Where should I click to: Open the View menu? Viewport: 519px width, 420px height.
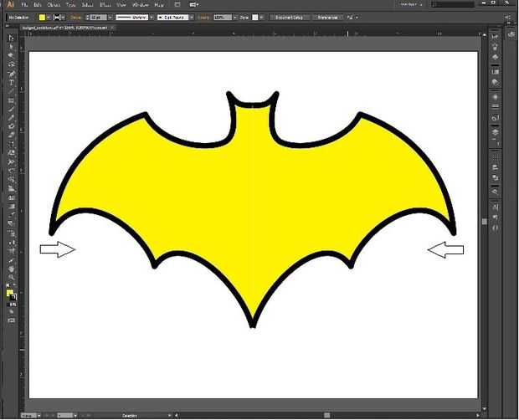pos(121,5)
